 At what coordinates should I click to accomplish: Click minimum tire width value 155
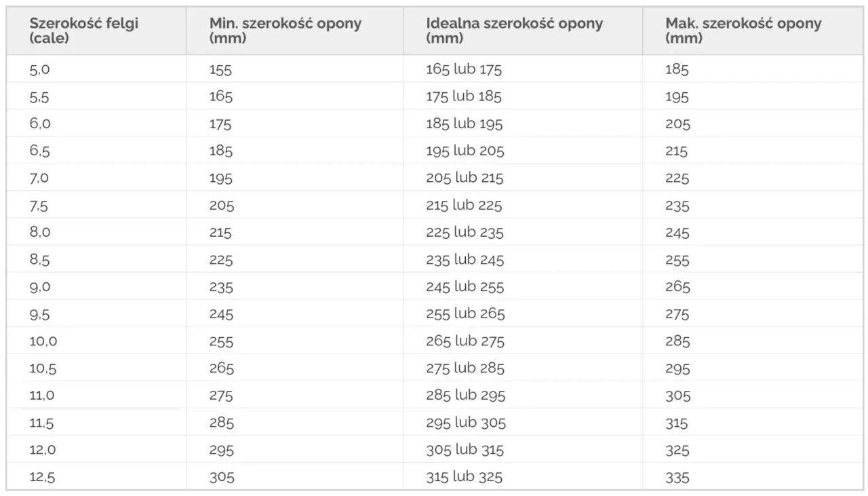coord(220,69)
